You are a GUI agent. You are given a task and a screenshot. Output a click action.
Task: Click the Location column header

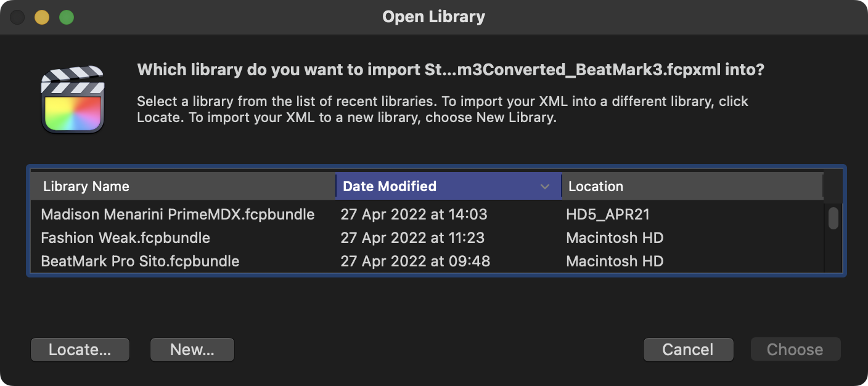click(x=692, y=186)
